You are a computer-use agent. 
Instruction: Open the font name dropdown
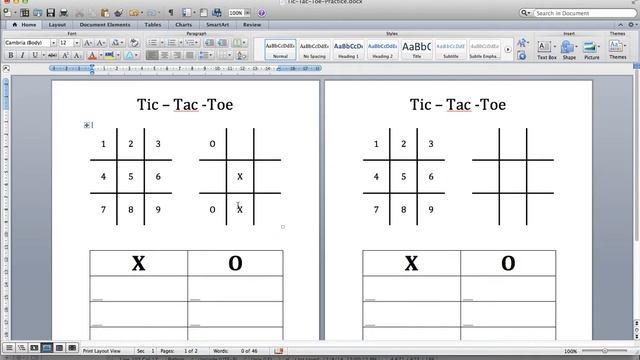[x=53, y=43]
